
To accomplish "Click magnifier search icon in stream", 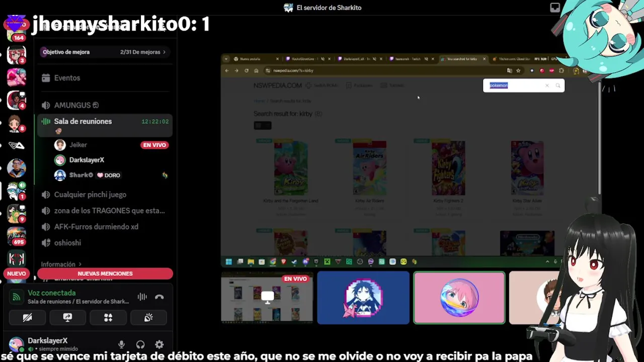I will [x=557, y=85].
